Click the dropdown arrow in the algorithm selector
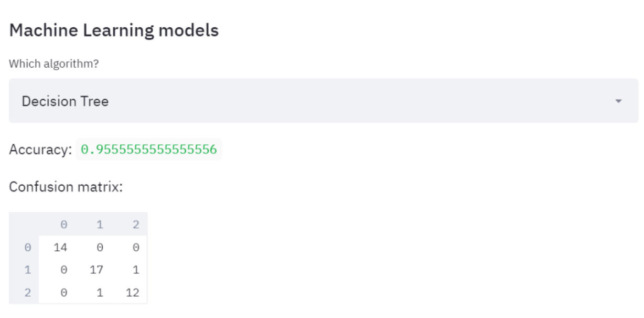 click(x=618, y=101)
